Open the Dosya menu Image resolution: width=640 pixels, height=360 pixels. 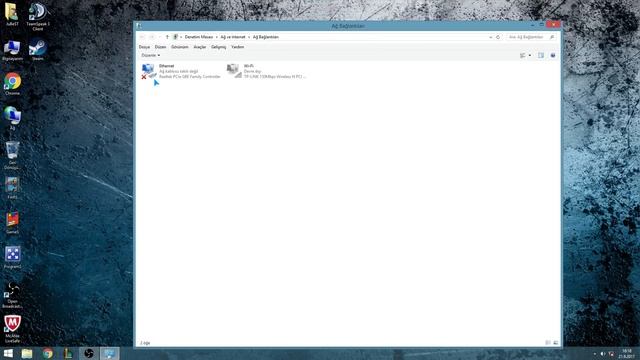144,47
